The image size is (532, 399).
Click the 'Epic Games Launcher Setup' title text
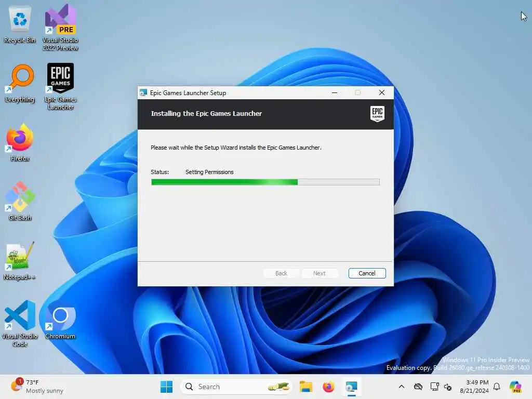click(188, 92)
